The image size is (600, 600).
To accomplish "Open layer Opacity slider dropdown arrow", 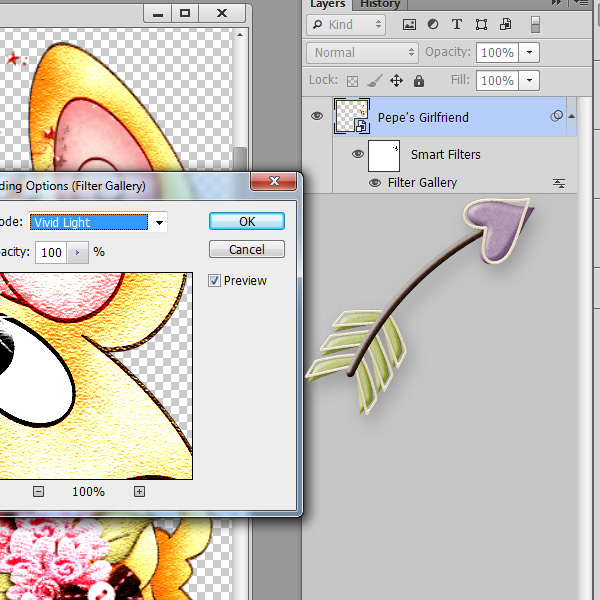I will point(529,52).
